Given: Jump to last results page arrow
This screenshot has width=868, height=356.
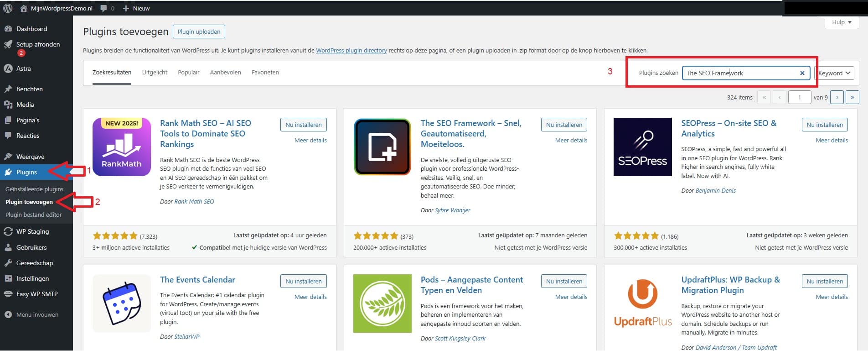Looking at the screenshot, I should click(x=852, y=97).
